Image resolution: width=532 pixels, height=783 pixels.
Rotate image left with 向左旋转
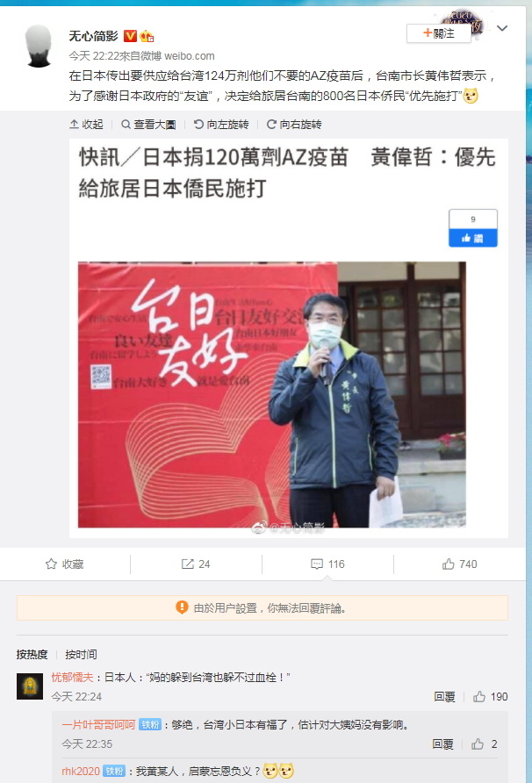pyautogui.click(x=221, y=125)
